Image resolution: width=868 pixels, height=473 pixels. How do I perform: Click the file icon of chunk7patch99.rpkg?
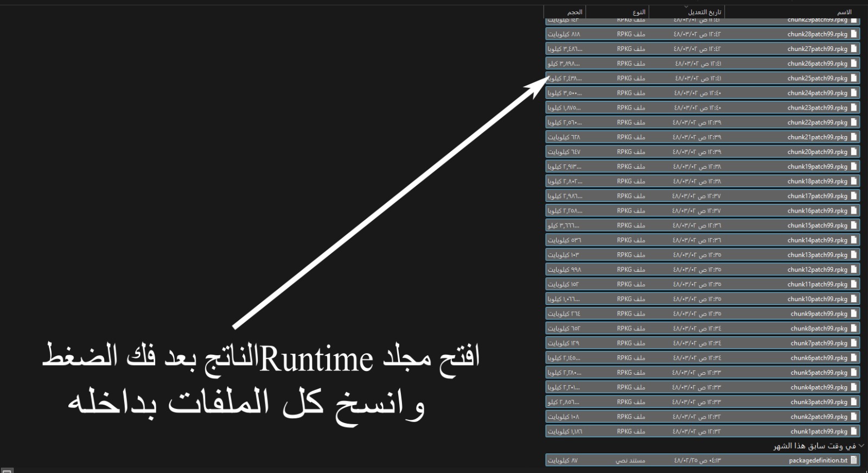point(854,343)
